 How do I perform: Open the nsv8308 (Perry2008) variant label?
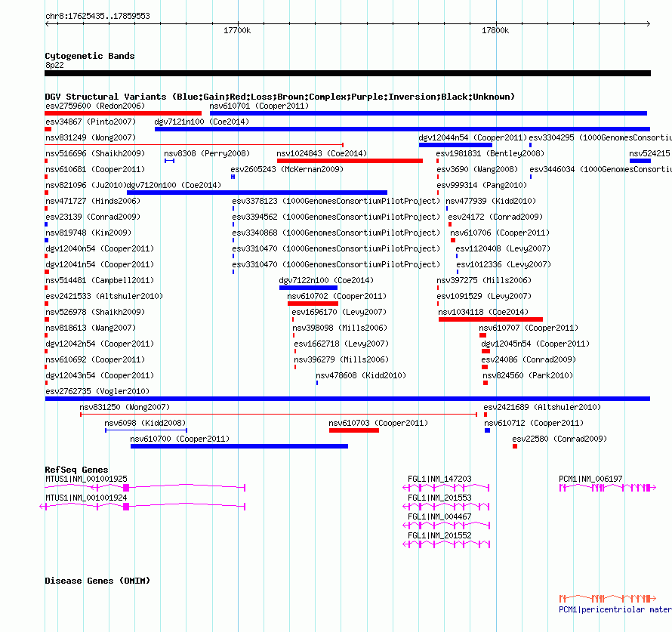tap(207, 153)
